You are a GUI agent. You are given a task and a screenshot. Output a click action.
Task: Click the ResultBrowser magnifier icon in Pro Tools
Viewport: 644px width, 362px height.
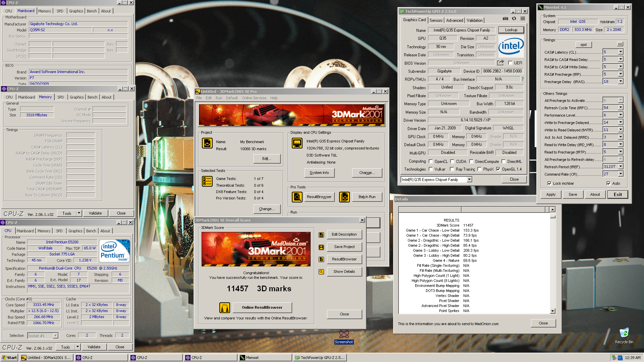297,197
